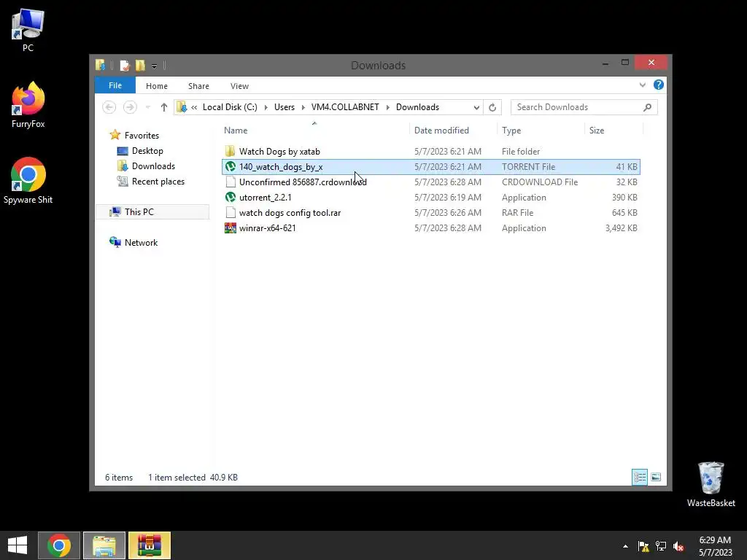Open the recent locations dropdown arrow
Screen dimensions: 747x560
tap(148, 108)
